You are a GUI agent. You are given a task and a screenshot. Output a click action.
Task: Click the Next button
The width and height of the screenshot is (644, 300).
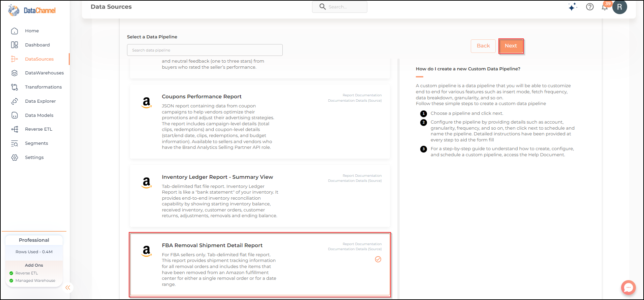(x=511, y=46)
